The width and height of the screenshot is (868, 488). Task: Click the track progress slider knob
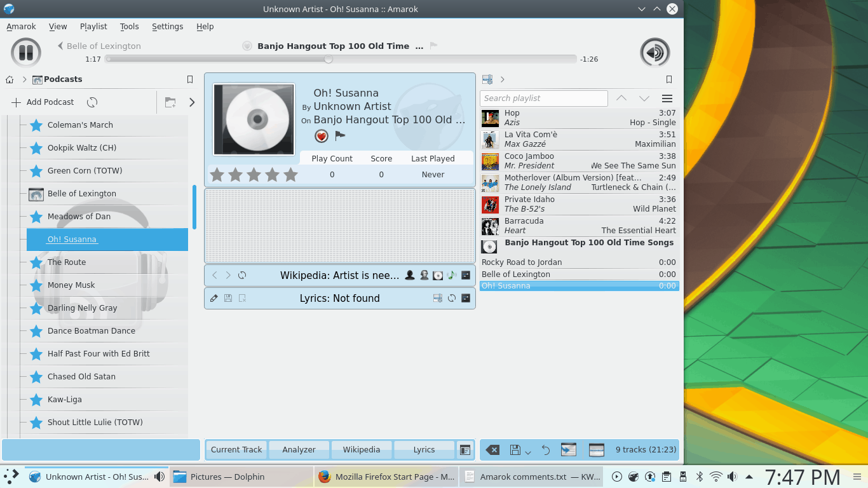click(x=329, y=59)
